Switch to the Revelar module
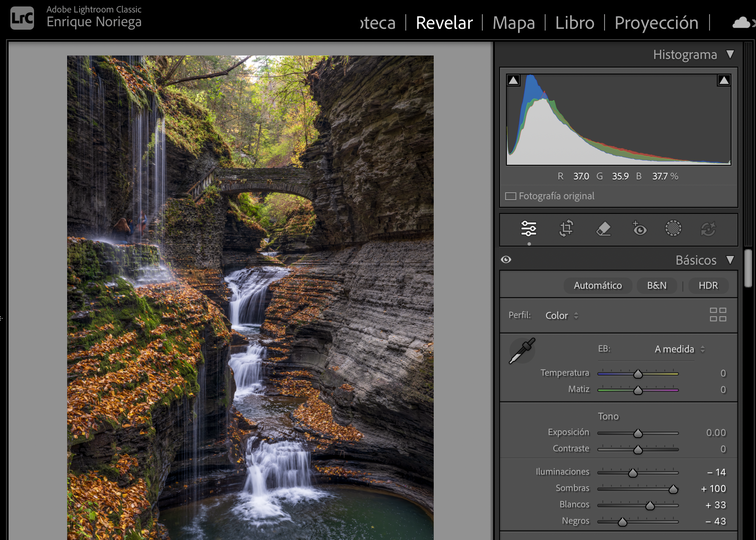756x540 pixels. 444,23
